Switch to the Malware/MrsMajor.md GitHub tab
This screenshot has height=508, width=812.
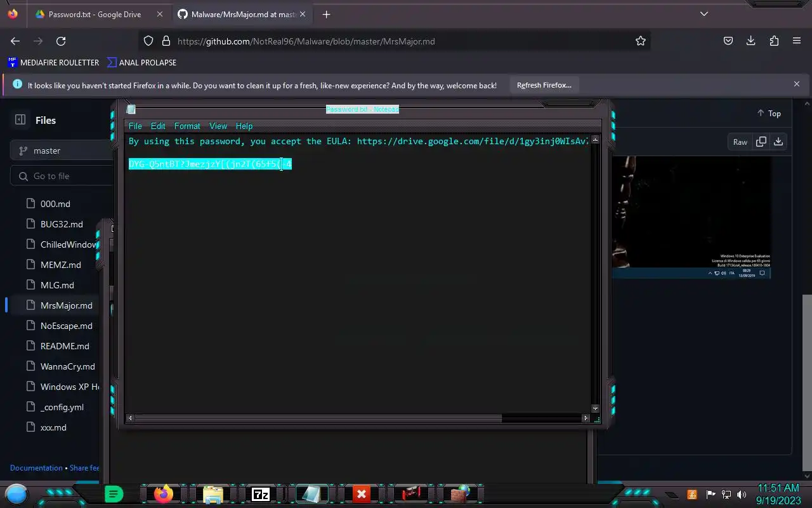click(240, 14)
